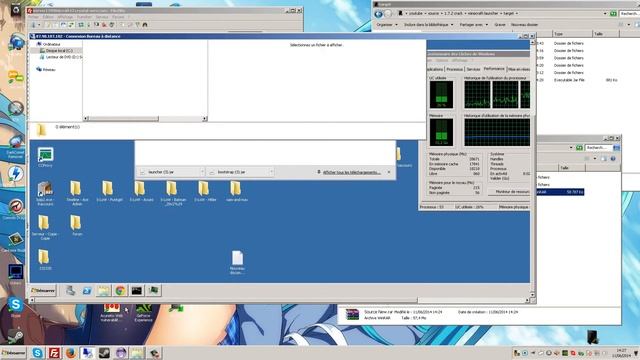Open the cave-and-nuu folder on the remote desktop

236,191
